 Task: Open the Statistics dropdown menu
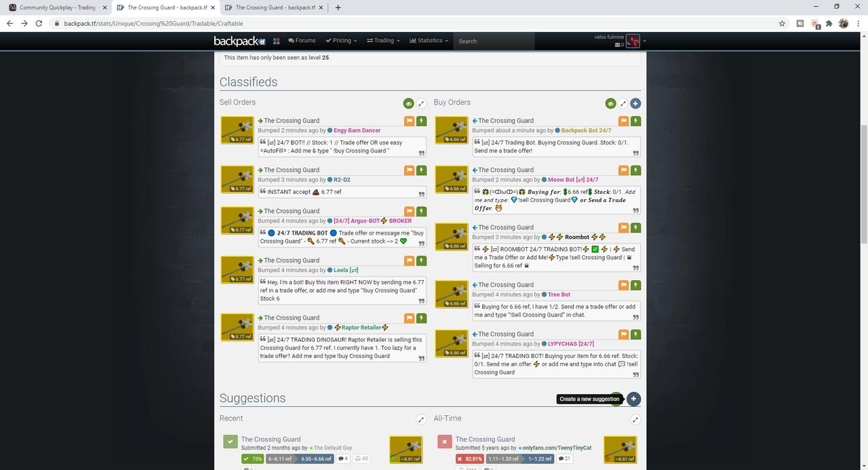pos(429,41)
